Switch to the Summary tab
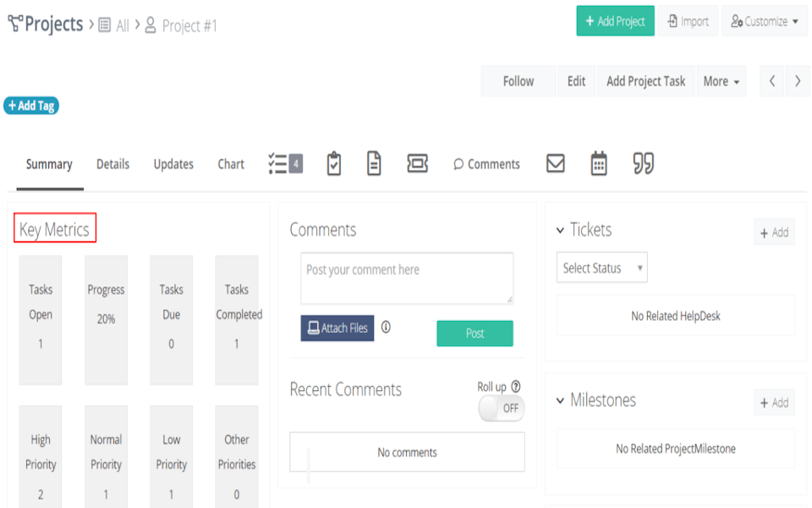Image resolution: width=812 pixels, height=508 pixels. [x=49, y=164]
